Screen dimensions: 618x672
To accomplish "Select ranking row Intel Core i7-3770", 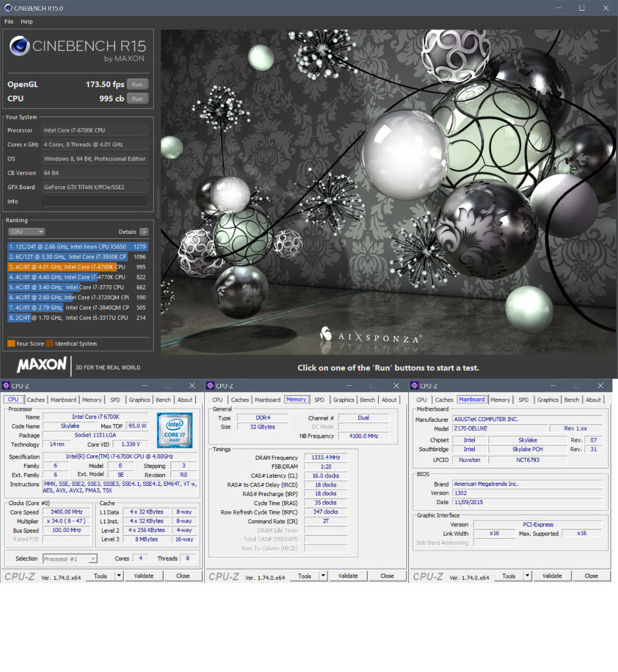I will 78,287.
